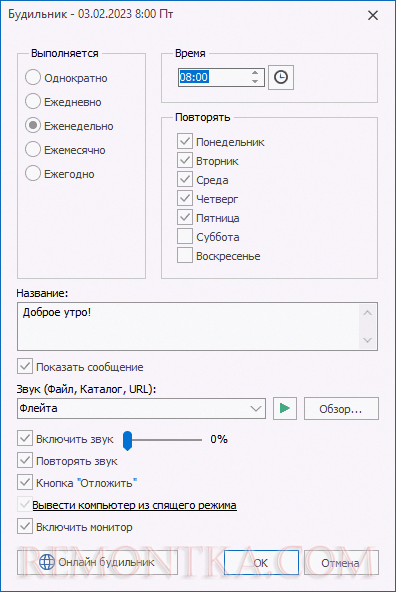The height and width of the screenshot is (592, 396).
Task: Decrease time with the down spinner arrow
Action: point(255,82)
